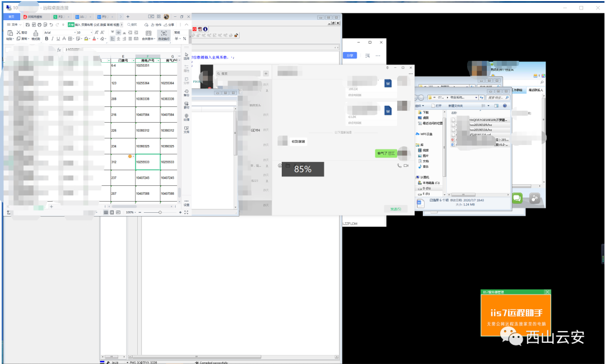The width and height of the screenshot is (605, 364).
Task: Undo the last action in WPS
Action: pyautogui.click(x=51, y=25)
